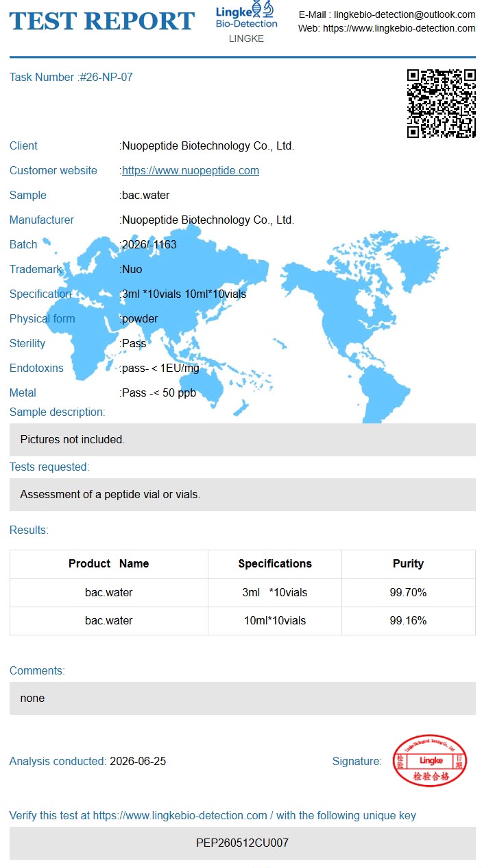Click the Product Name column header
Image resolution: width=482 pixels, height=868 pixels.
click(109, 564)
